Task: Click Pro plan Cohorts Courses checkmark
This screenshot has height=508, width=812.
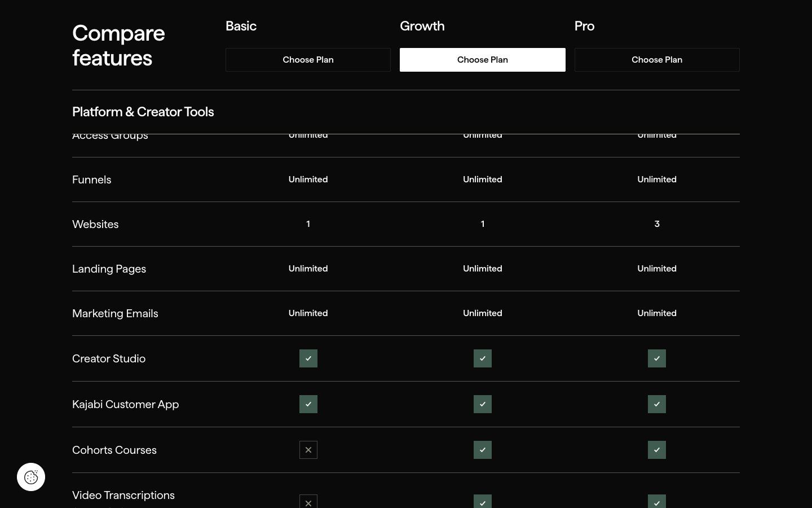Action: (657, 450)
